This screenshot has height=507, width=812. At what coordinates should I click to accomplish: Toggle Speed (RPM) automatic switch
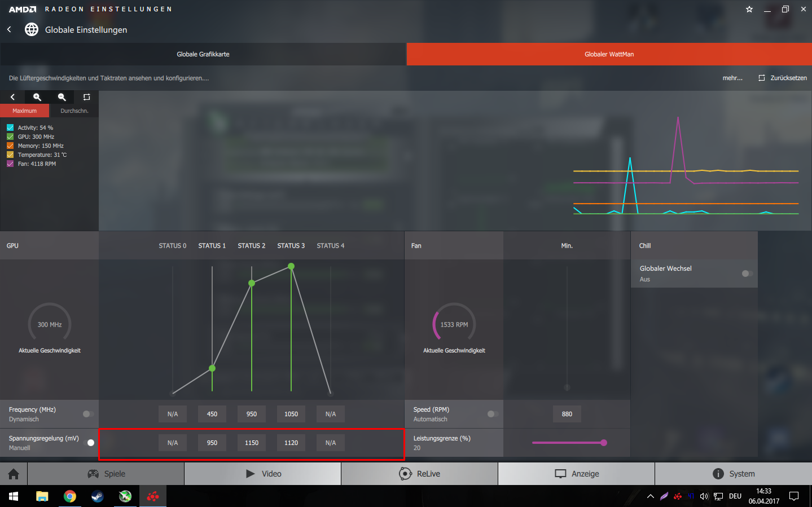[x=493, y=414]
